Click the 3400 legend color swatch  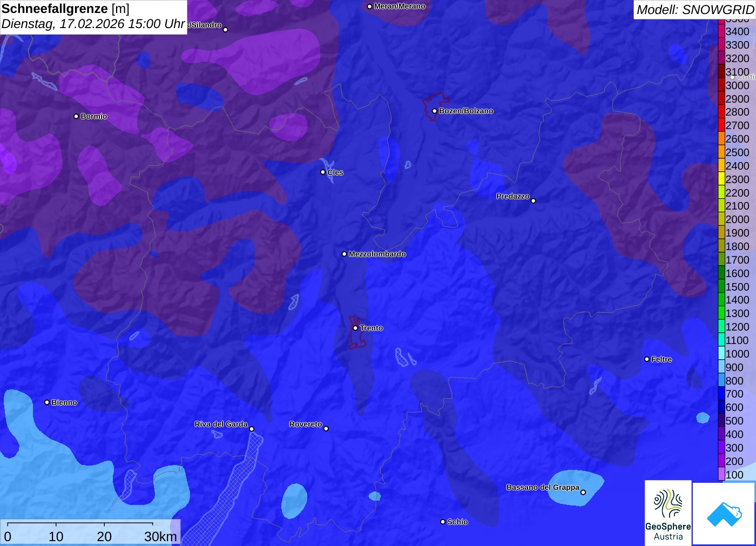[x=721, y=31]
